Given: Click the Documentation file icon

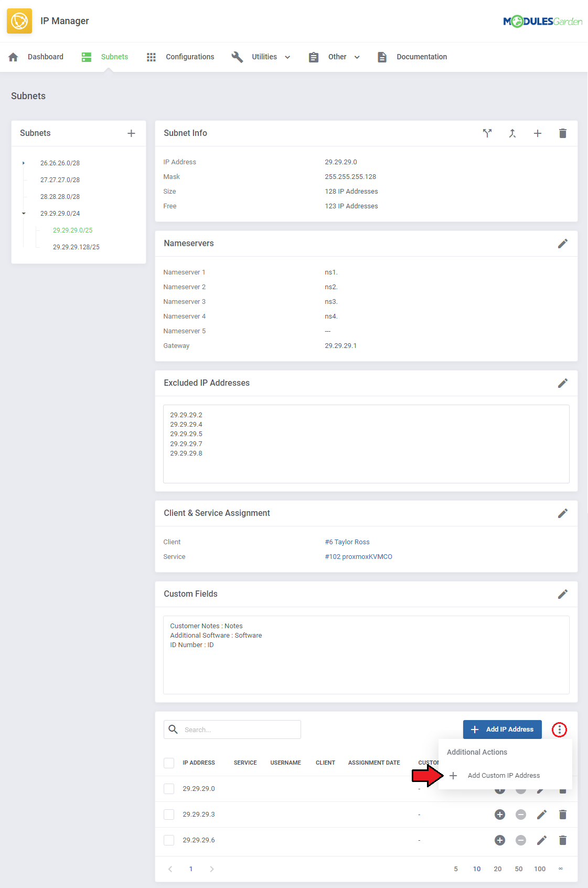Looking at the screenshot, I should click(382, 57).
